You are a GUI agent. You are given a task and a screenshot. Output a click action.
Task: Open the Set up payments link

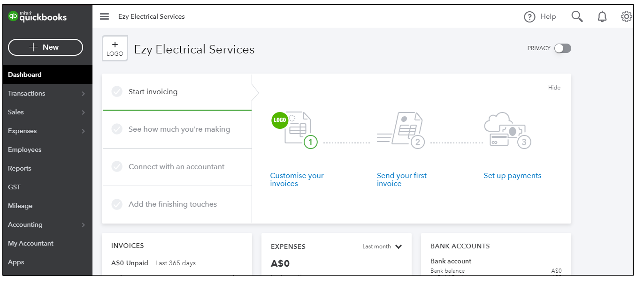513,176
